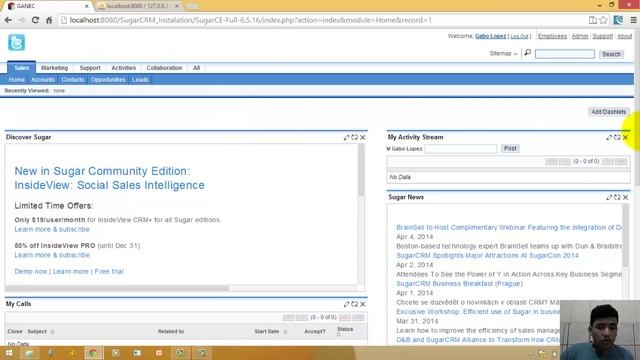Viewport: 640px width, 360px height.
Task: Switch to the Support tab
Action: click(90, 68)
